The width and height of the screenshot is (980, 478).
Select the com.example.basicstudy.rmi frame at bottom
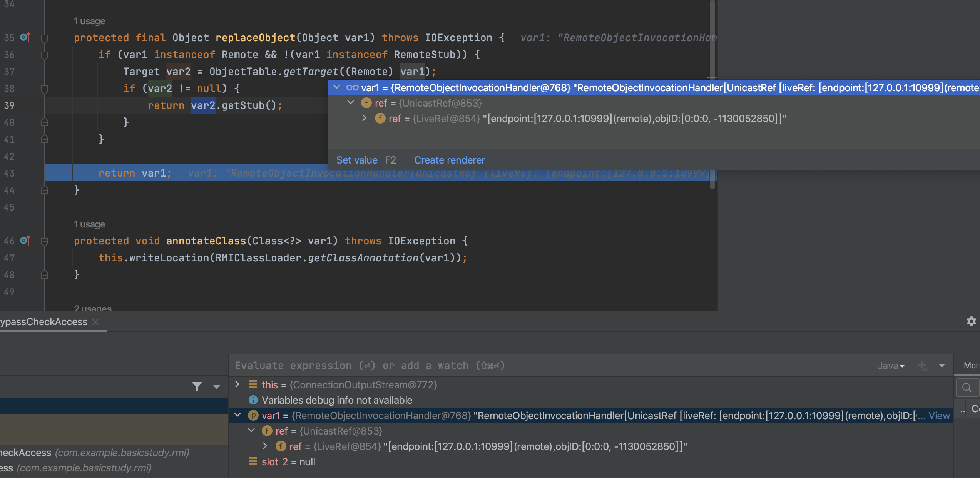114,468
